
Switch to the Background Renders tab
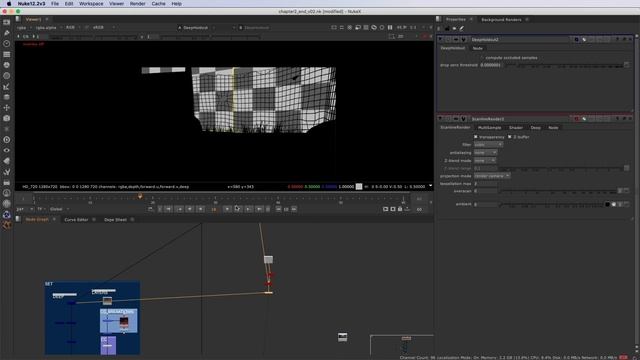pos(501,20)
